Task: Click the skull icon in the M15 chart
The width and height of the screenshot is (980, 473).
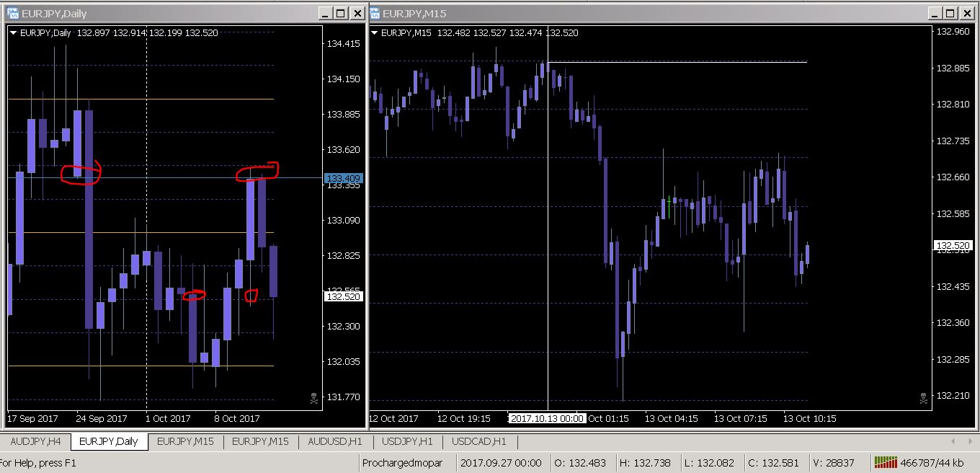Action: coord(924,397)
